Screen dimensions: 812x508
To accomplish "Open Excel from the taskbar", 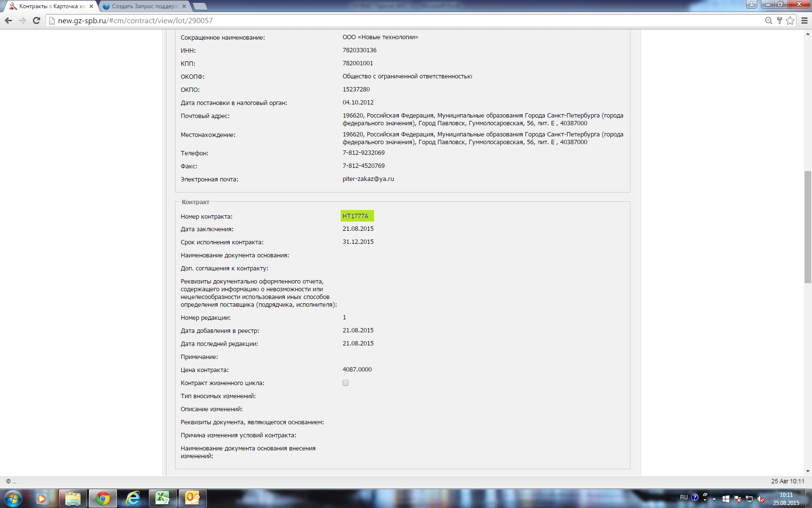I will [162, 498].
